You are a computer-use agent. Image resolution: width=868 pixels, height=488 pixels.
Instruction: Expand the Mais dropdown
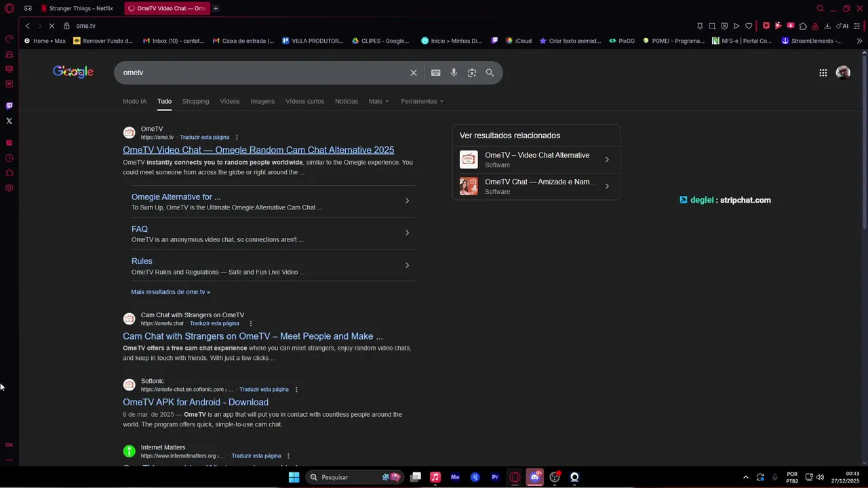(378, 101)
